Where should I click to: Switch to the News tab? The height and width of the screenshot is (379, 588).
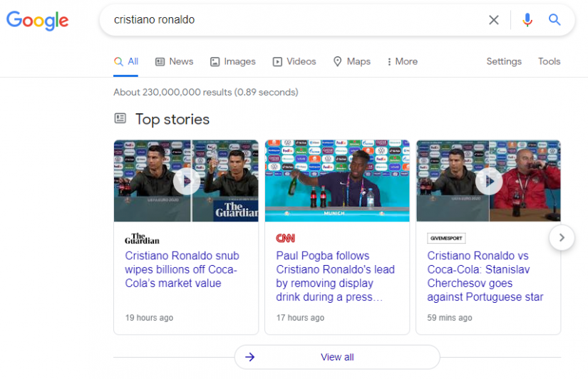(x=175, y=61)
